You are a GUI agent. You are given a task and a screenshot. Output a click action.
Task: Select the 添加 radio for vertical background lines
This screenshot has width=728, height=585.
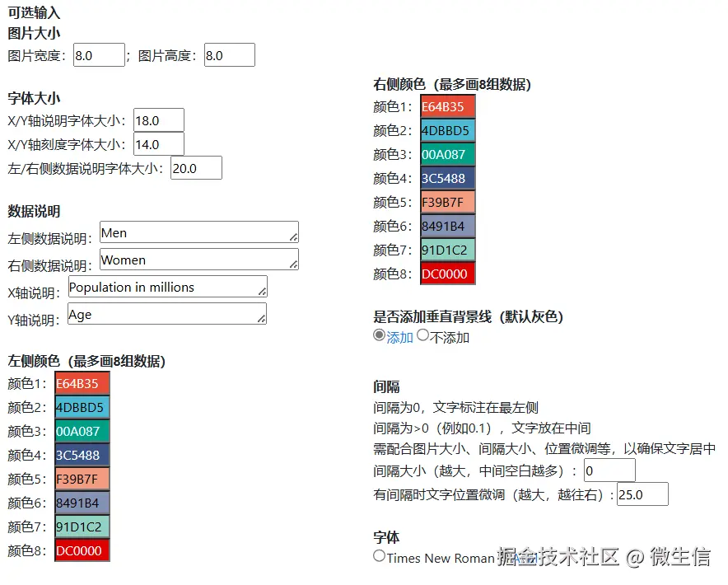pyautogui.click(x=378, y=335)
